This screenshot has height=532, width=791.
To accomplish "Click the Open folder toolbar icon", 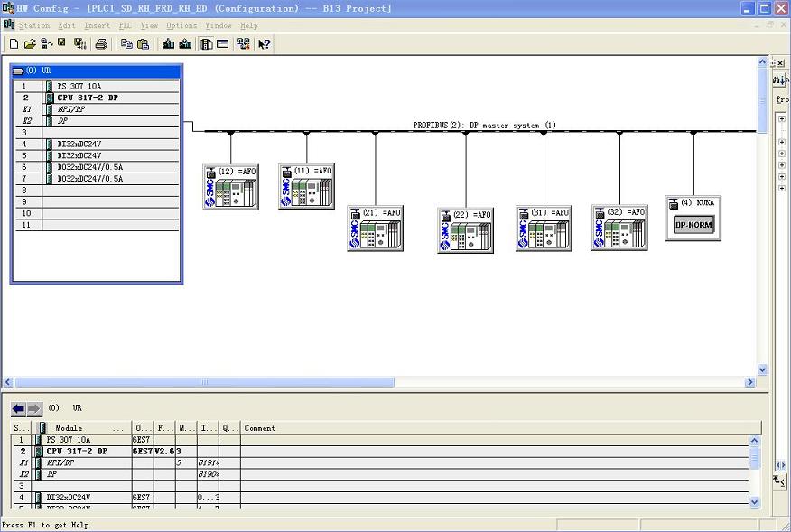I will tap(30, 43).
